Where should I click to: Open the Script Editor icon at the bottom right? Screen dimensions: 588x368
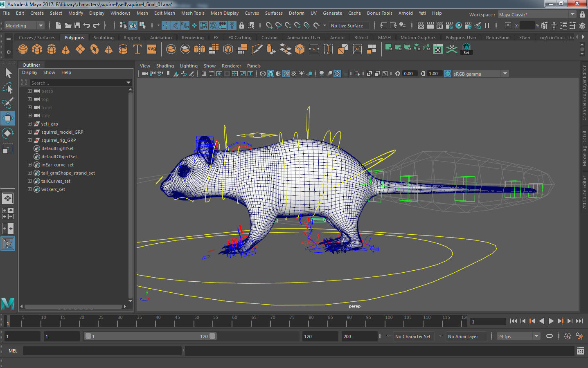[580, 351]
